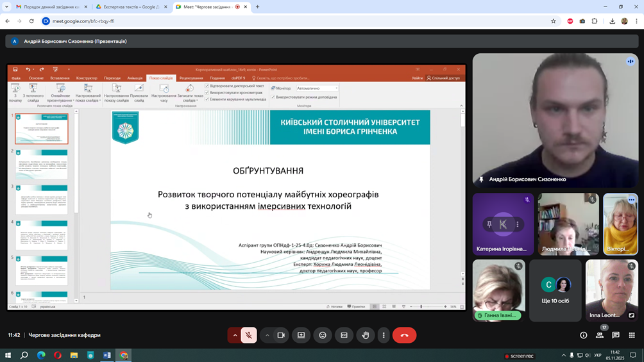Click the Ще 10 осіб participants tile
Image resolution: width=644 pixels, height=362 pixels.
pyautogui.click(x=555, y=290)
